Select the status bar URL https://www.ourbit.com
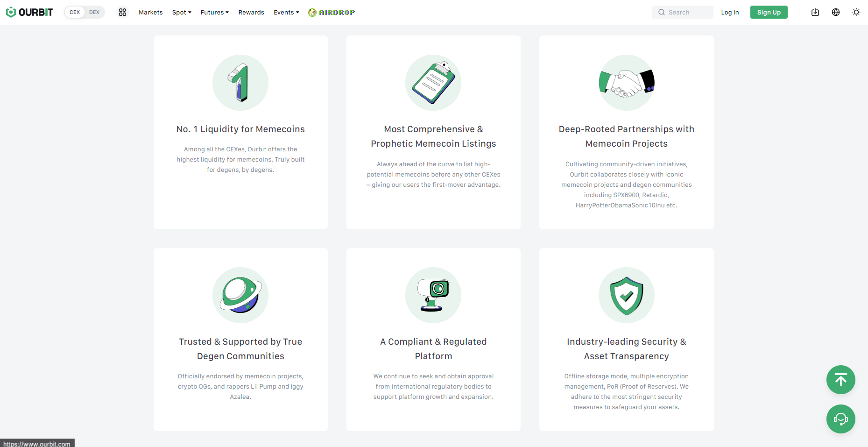Image resolution: width=868 pixels, height=447 pixels. point(37,444)
